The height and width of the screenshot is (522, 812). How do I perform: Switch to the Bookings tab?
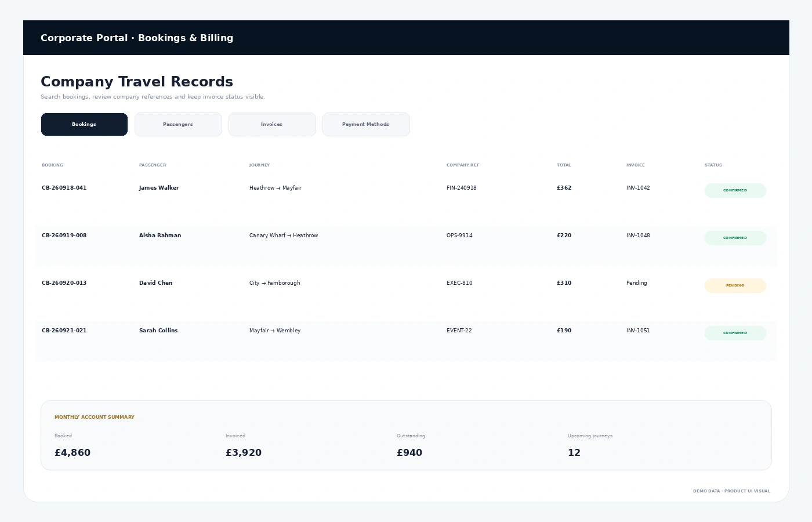84,124
